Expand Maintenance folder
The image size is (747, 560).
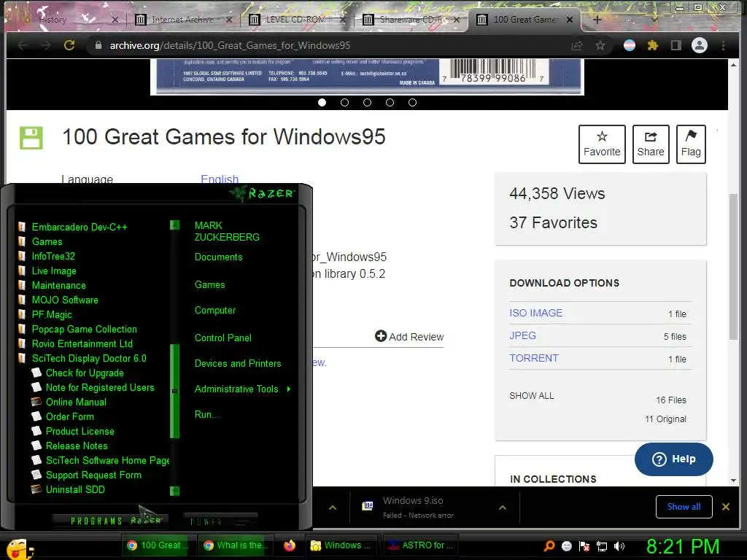click(x=58, y=286)
